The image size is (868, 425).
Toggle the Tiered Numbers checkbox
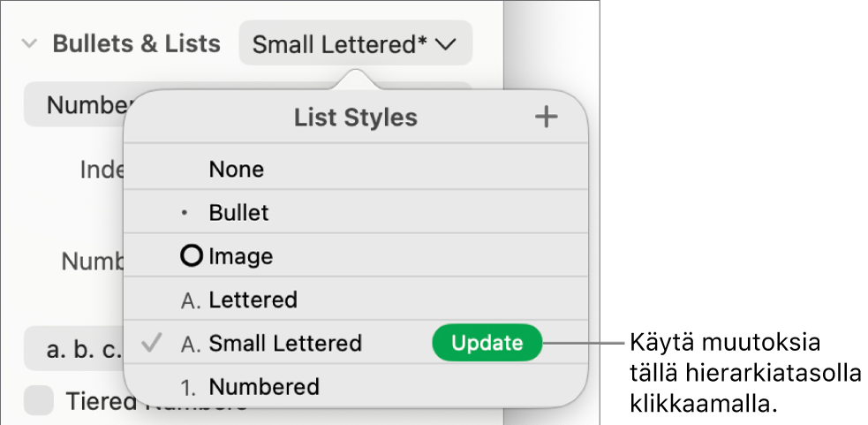coord(39,400)
